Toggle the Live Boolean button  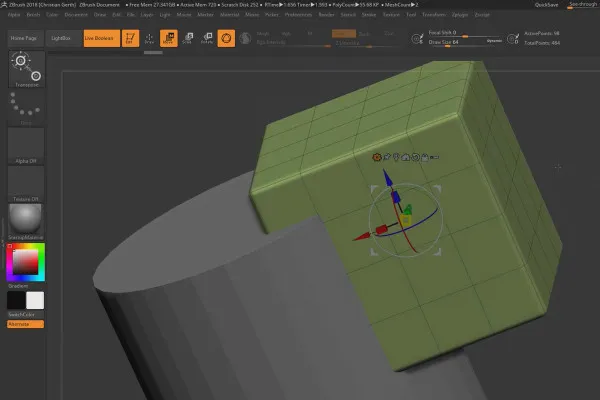click(102, 38)
